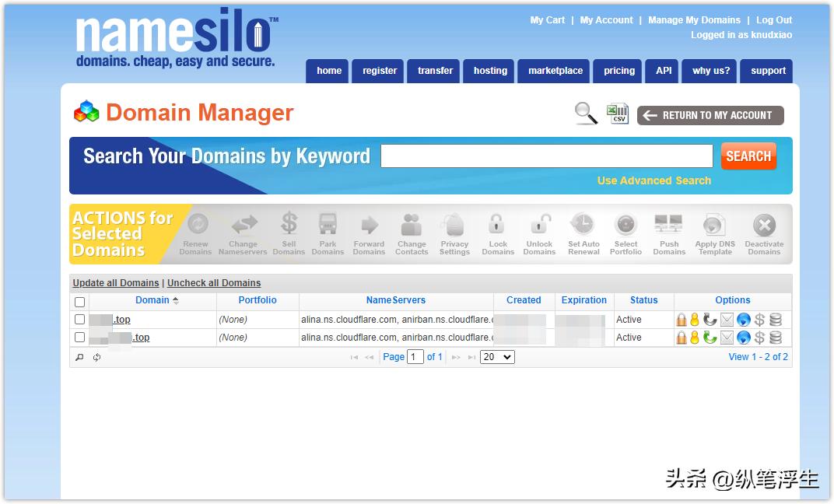Screen dimensions: 834x504
Task: Choose the Set Auto Renewal clock icon
Action: pyautogui.click(x=583, y=224)
